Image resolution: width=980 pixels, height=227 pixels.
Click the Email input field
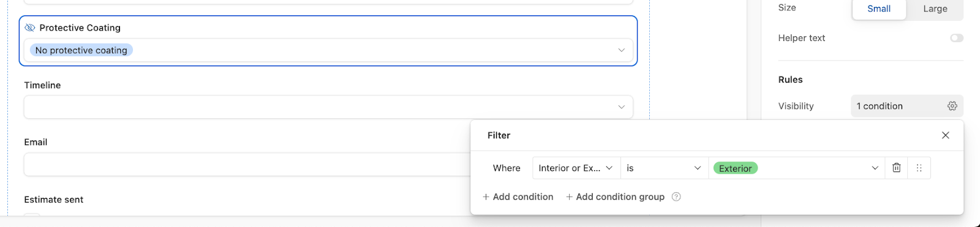click(247, 165)
